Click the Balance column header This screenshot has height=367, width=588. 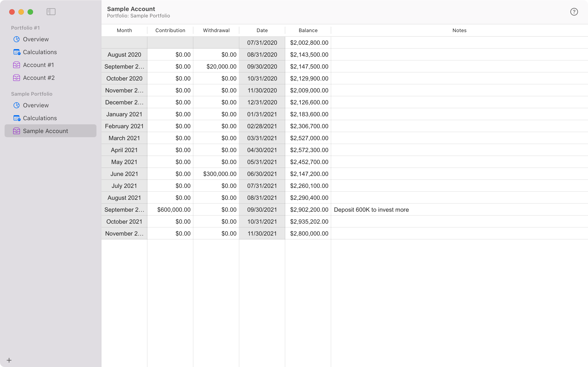pos(308,30)
